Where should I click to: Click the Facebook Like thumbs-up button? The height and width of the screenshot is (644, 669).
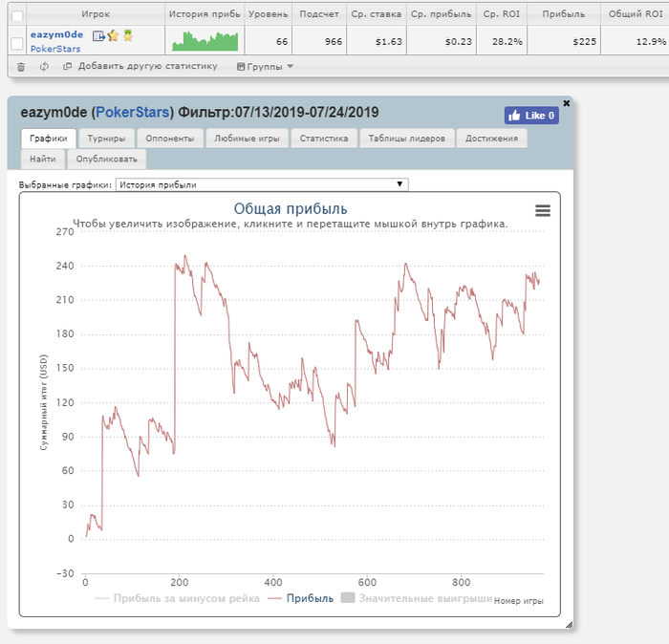click(x=531, y=116)
